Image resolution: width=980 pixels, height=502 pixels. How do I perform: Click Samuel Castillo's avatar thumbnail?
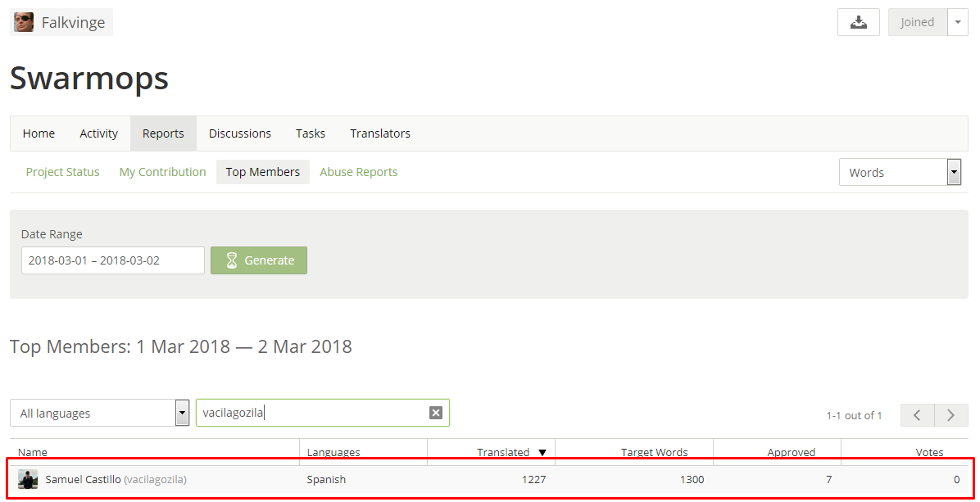pyautogui.click(x=28, y=480)
